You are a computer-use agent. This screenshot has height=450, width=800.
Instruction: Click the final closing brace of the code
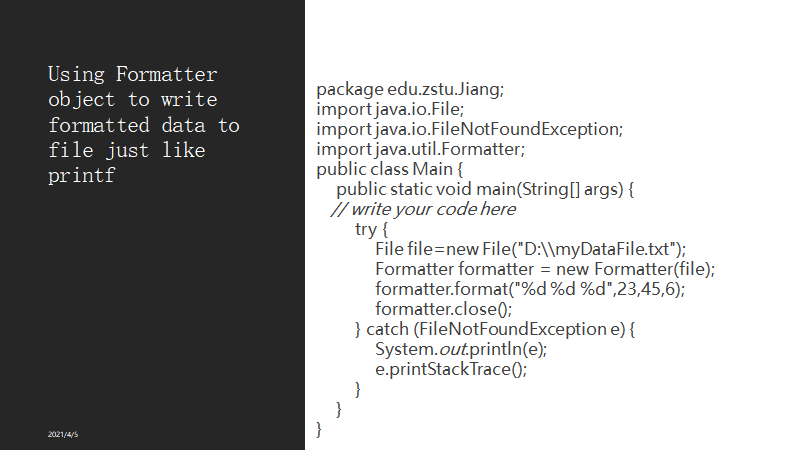pyautogui.click(x=320, y=429)
